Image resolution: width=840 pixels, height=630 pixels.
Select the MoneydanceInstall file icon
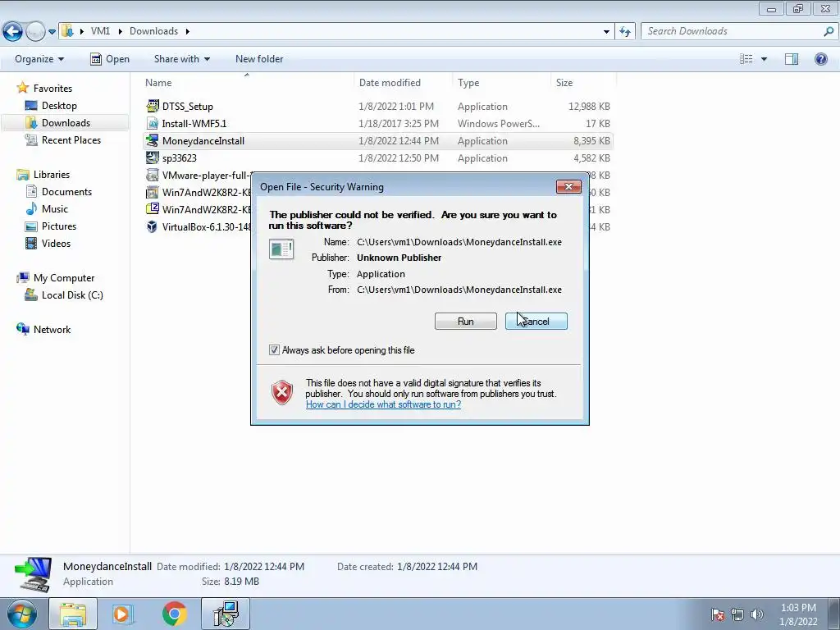(x=153, y=140)
